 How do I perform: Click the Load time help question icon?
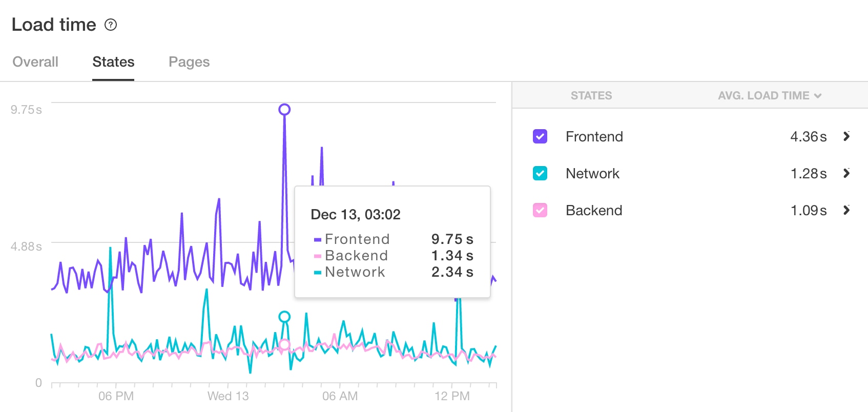(x=111, y=25)
